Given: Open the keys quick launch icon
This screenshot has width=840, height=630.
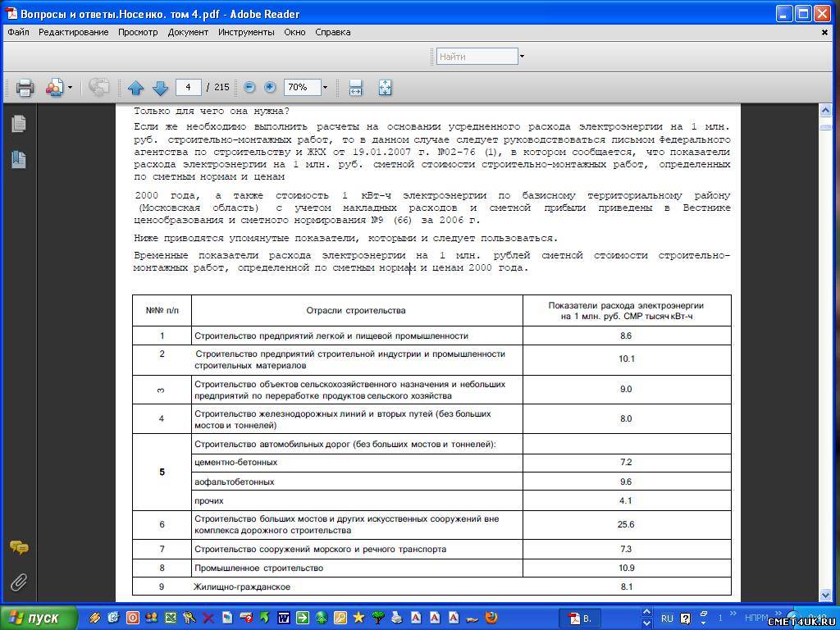Looking at the screenshot, I should point(189,618).
